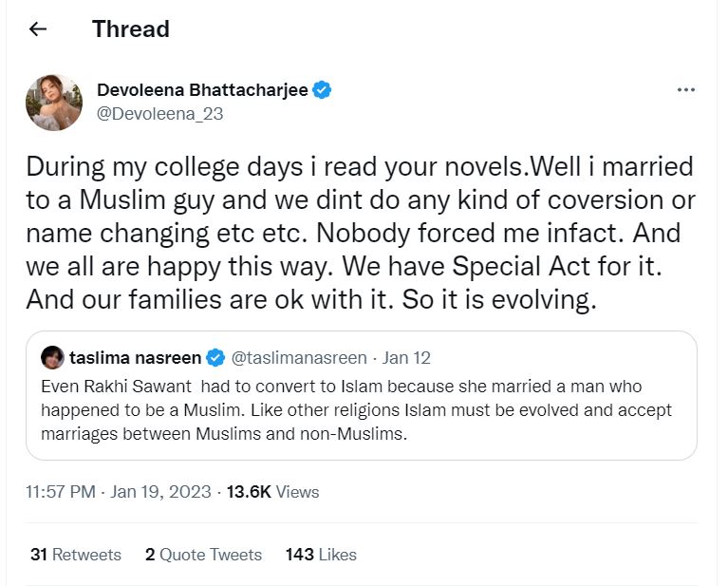The height and width of the screenshot is (586, 728).
Task: Click the Thread heading
Action: (131, 29)
